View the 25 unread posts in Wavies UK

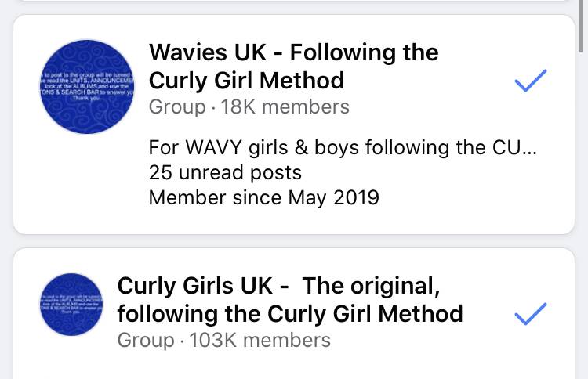[225, 172]
